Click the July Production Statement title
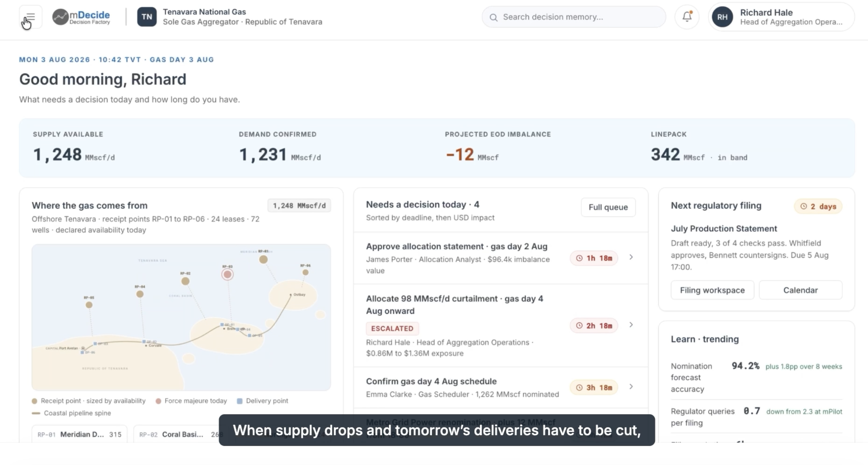868x465 pixels. pos(724,229)
